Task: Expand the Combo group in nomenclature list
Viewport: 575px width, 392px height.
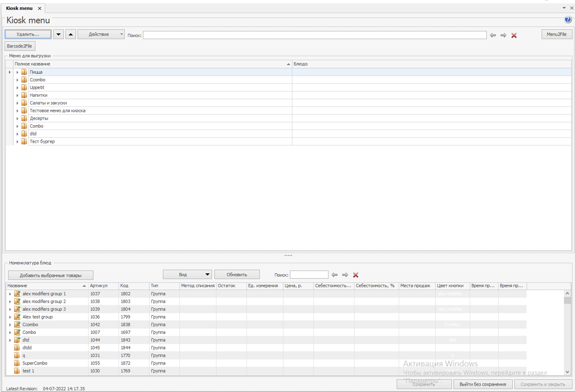Action: 10,332
